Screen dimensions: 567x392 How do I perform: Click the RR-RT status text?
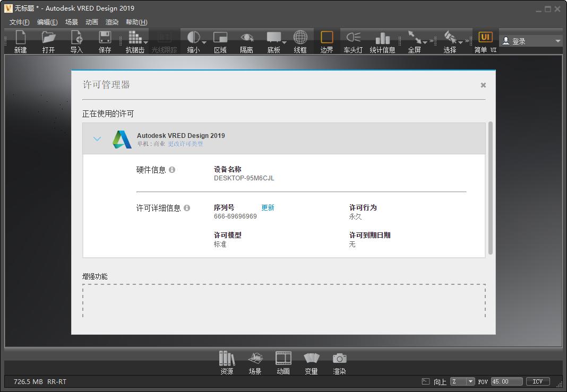coord(57,382)
